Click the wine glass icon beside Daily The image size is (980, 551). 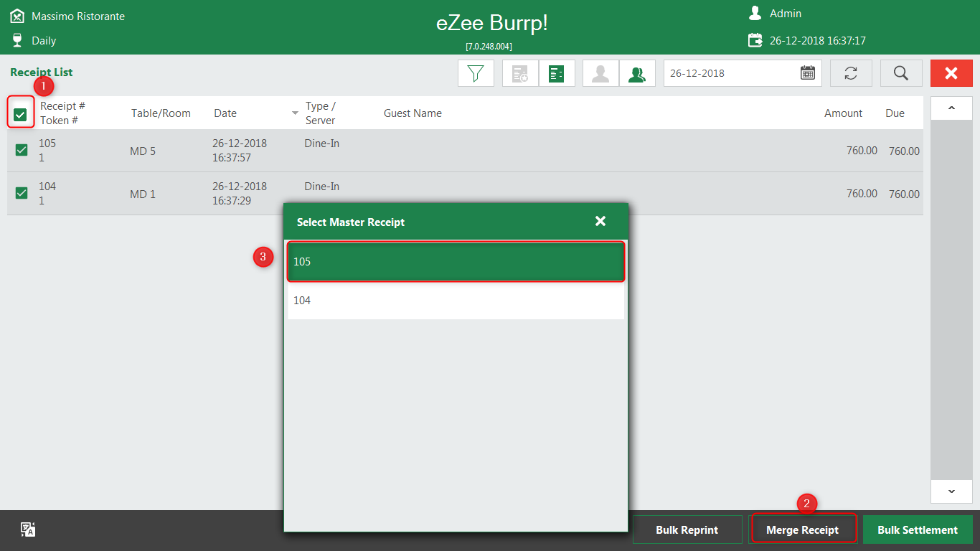[17, 40]
